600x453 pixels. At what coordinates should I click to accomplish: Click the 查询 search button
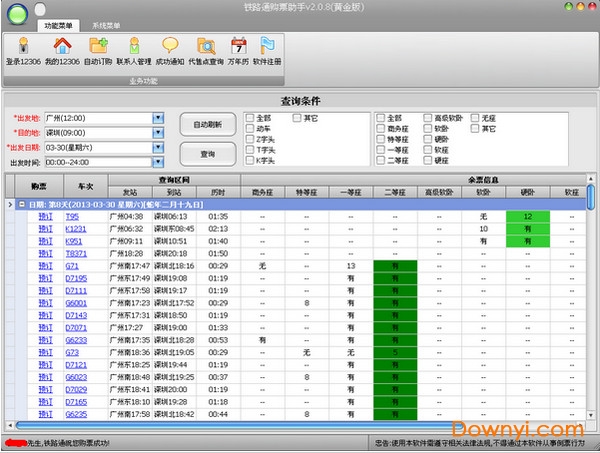click(x=207, y=154)
